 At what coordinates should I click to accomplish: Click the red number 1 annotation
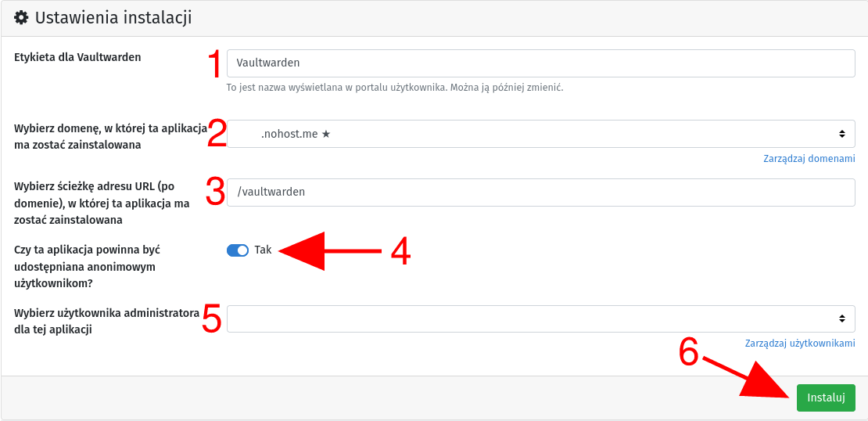click(214, 63)
